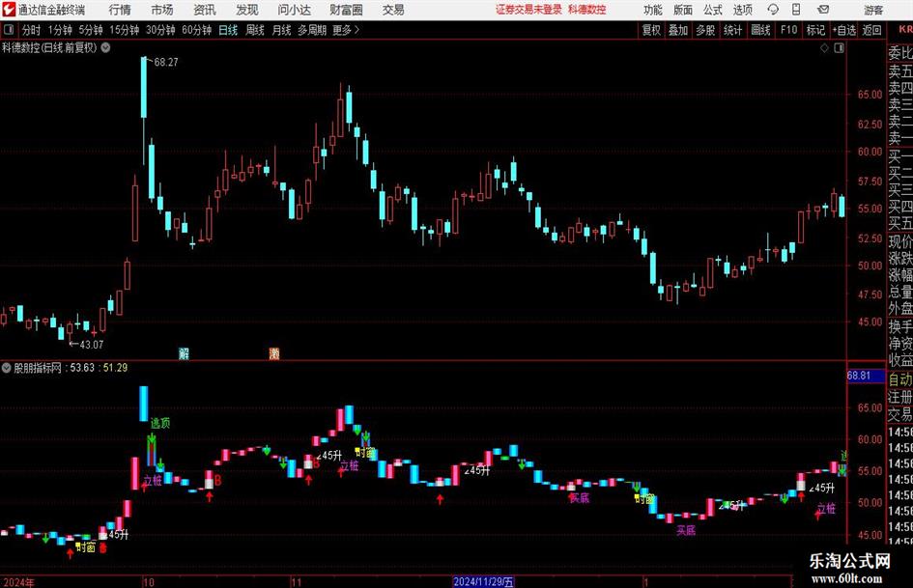Click the mobile phone icon
The image size is (913, 588).
[796, 10]
